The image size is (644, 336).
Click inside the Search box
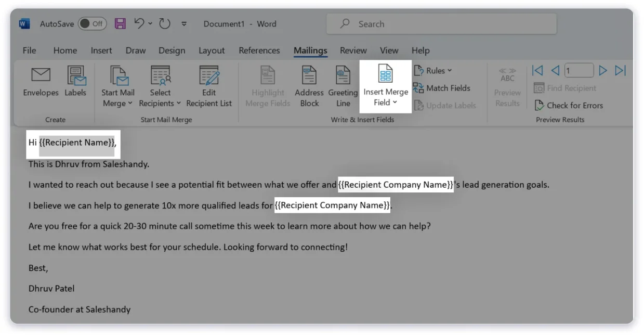tap(441, 24)
